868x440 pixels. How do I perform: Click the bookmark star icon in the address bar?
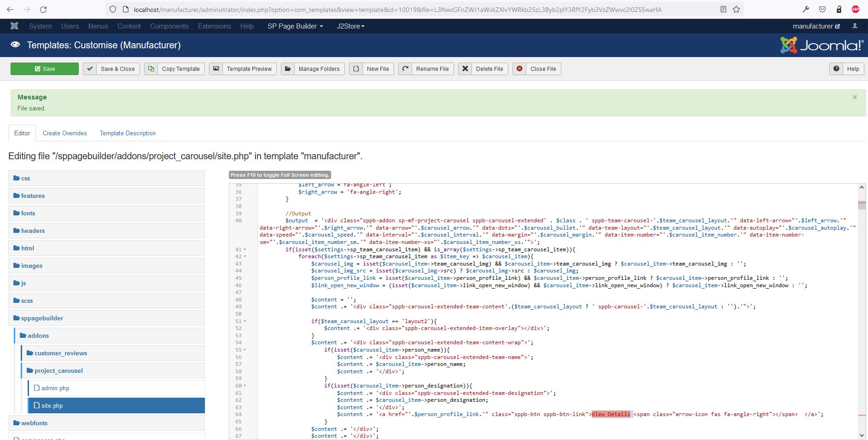tap(736, 9)
